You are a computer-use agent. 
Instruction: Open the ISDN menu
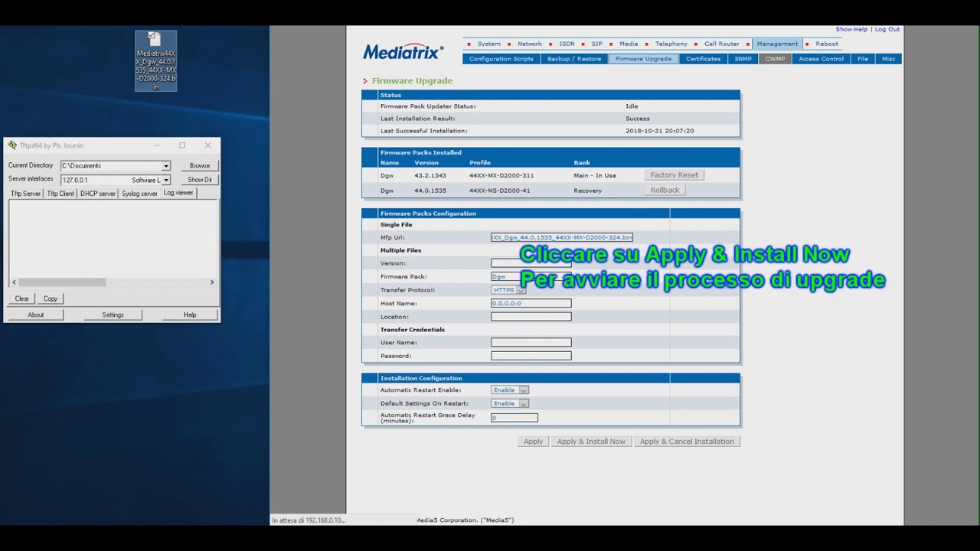(x=567, y=44)
